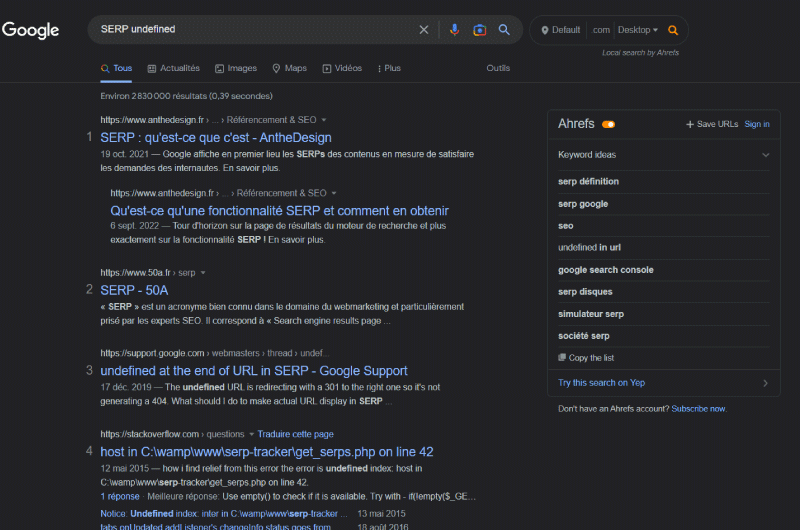Viewport: 800px width, 530px height.
Task: Clear the search box with X icon
Action: coord(423,30)
